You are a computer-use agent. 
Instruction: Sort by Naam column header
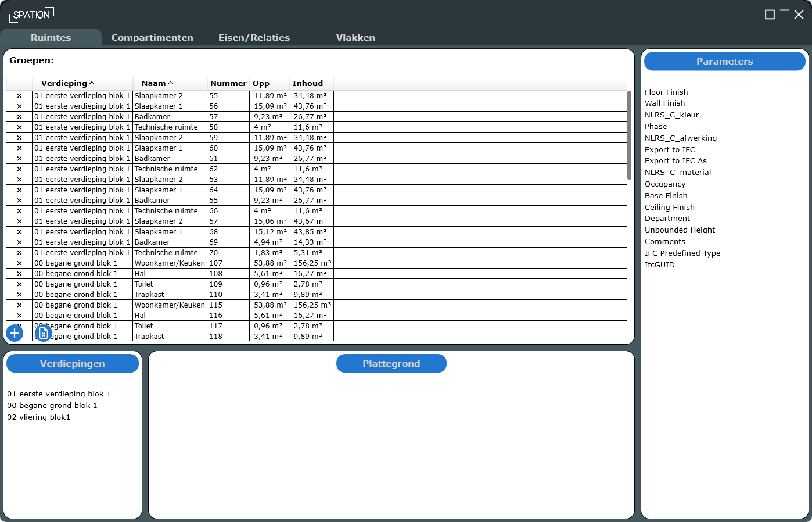(157, 83)
